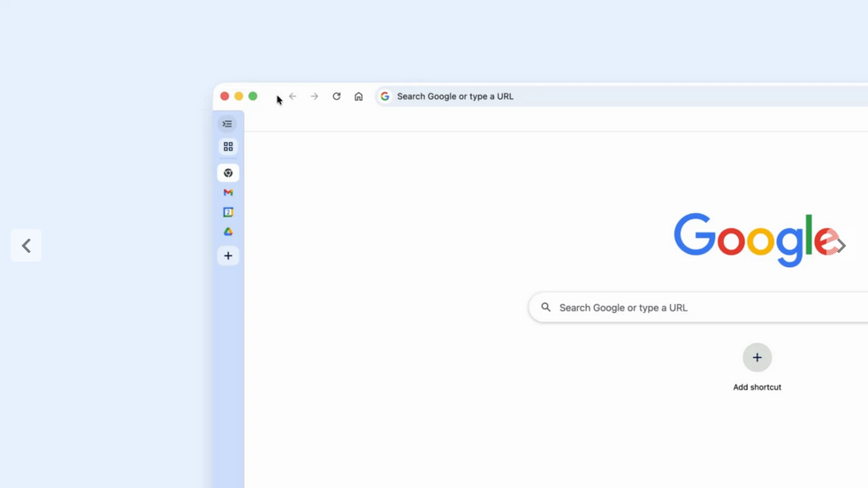Reload the current page
This screenshot has width=868, height=488.
coord(337,96)
